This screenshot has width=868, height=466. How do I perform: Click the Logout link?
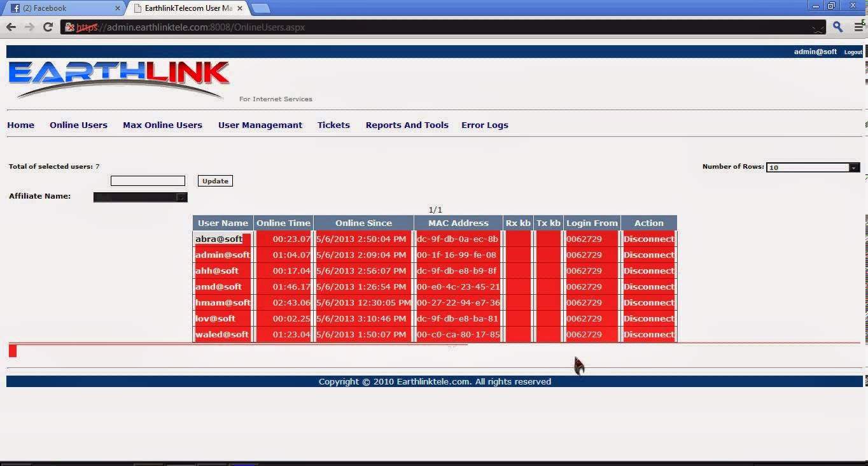coord(853,52)
